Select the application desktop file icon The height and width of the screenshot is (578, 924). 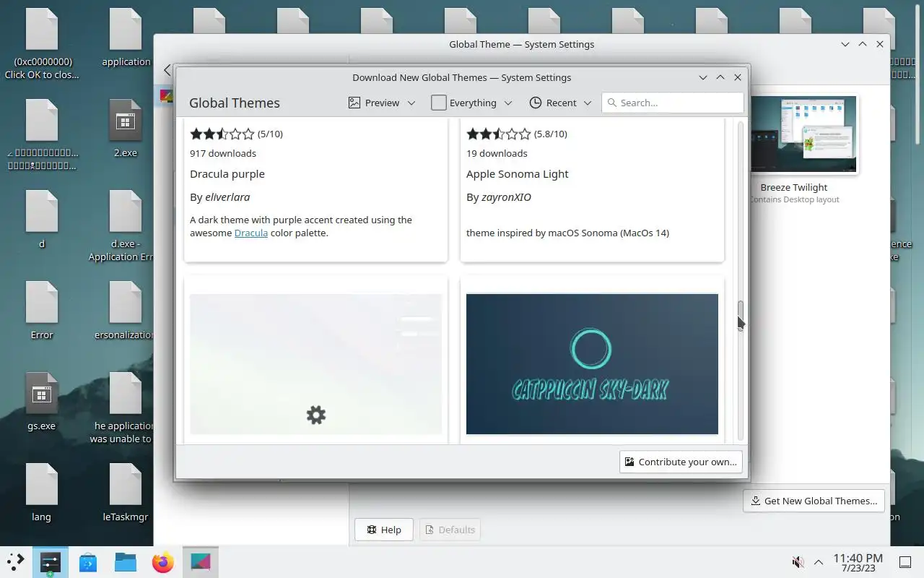click(126, 38)
